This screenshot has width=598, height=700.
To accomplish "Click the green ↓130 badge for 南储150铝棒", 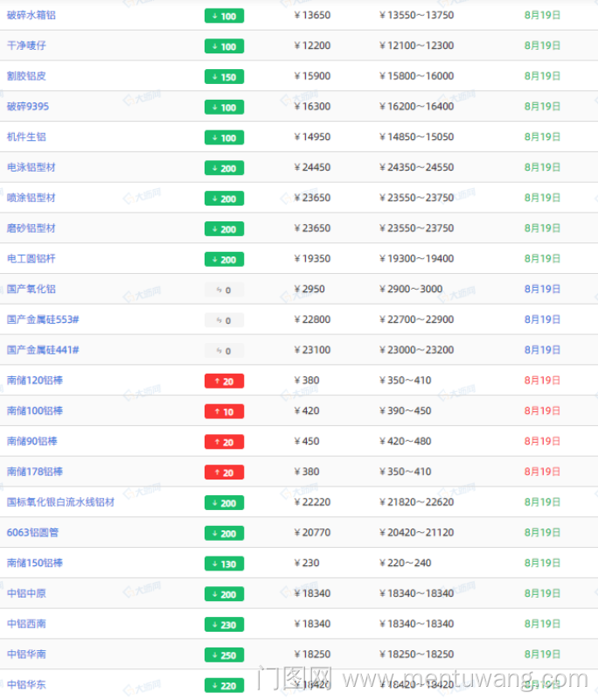I will tap(224, 563).
